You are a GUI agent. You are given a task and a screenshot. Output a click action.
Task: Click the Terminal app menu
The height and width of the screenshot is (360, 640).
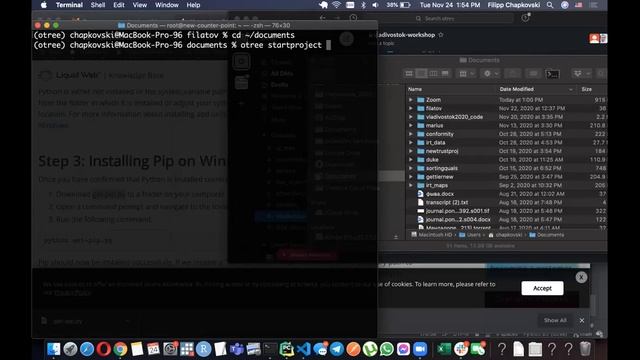(x=69, y=5)
